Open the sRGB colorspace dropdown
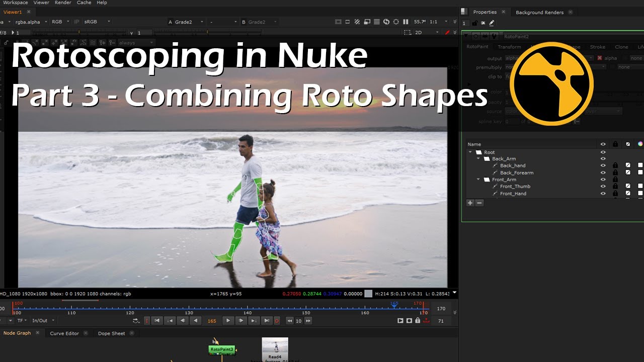This screenshot has width=644, height=362. pyautogui.click(x=97, y=22)
